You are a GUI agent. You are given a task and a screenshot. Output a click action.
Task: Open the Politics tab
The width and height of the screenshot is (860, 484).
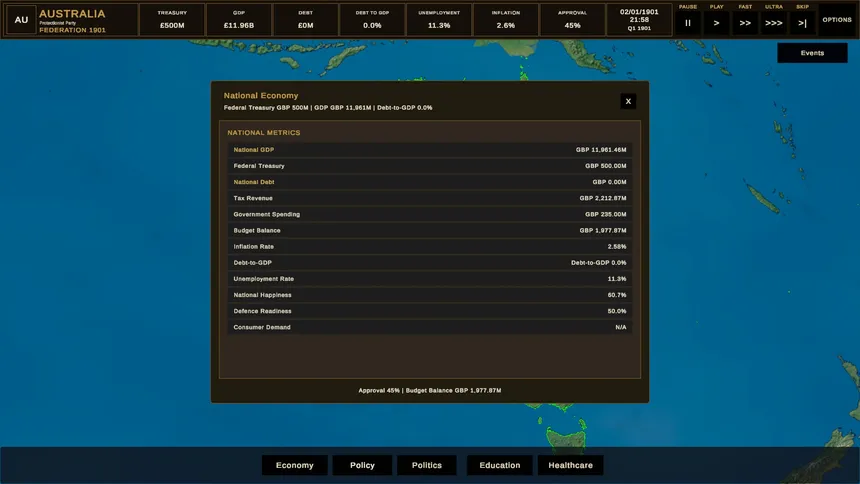tap(427, 465)
